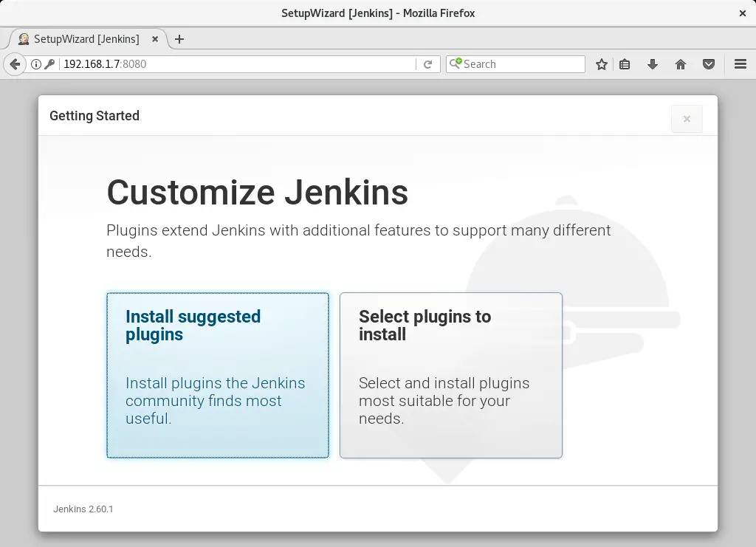Click the Firefox window title bar text
Viewport: 756px width, 547px height.
point(378,13)
